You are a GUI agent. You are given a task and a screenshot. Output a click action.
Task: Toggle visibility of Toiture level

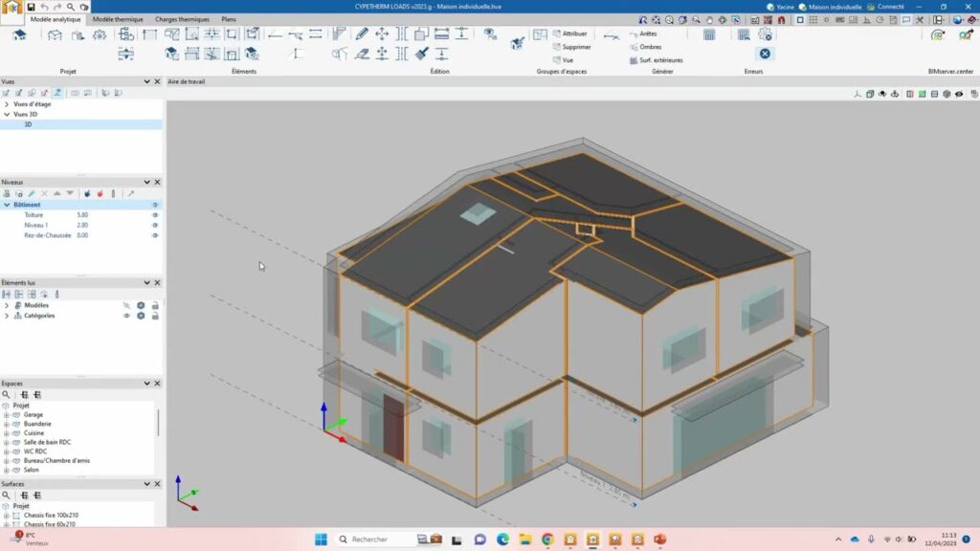pos(154,215)
